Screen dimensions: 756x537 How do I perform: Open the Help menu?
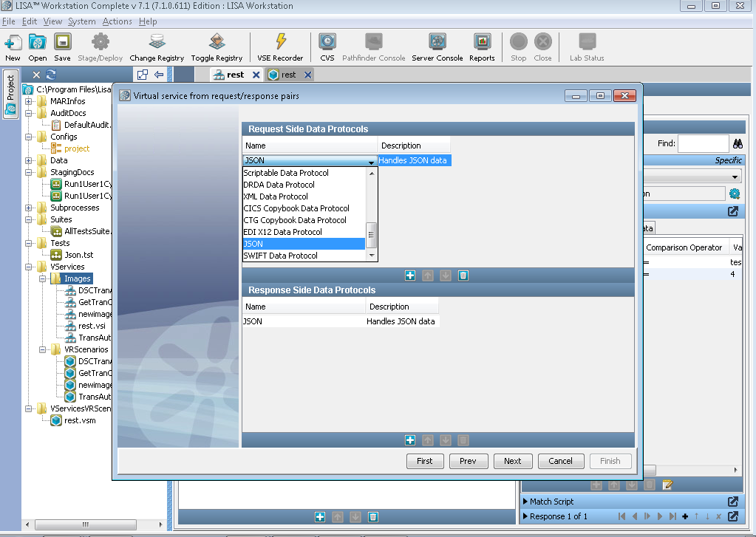pyautogui.click(x=148, y=21)
